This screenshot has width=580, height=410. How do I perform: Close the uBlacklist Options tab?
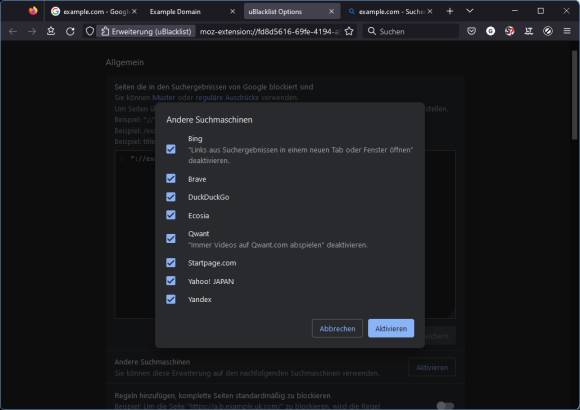click(x=331, y=11)
